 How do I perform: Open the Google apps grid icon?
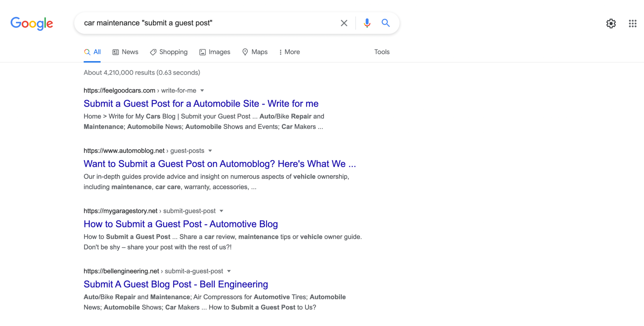[633, 24]
